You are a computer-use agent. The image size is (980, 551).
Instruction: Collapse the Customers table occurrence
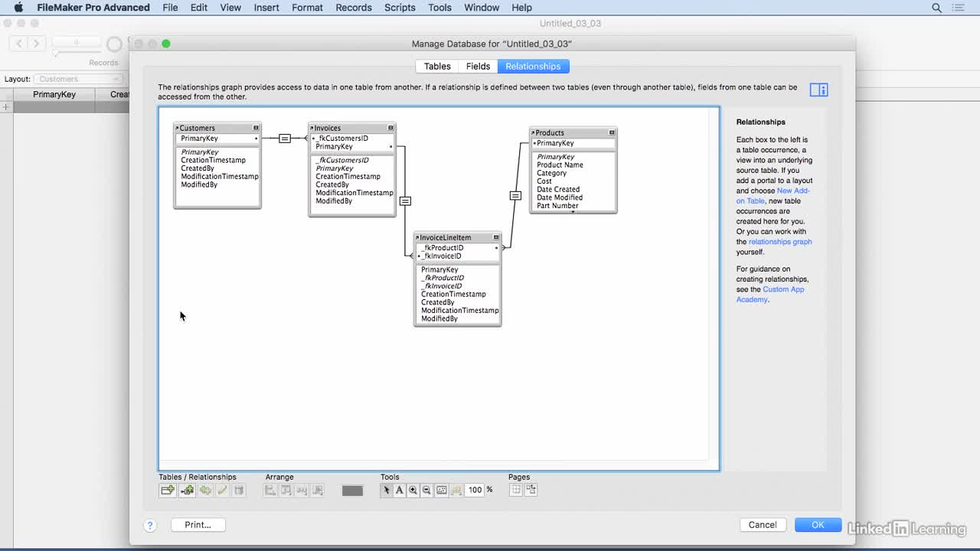(x=256, y=128)
